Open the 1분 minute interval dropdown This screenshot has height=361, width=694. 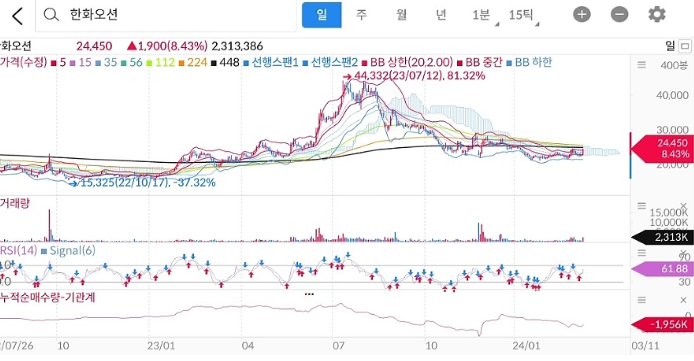[x=484, y=15]
